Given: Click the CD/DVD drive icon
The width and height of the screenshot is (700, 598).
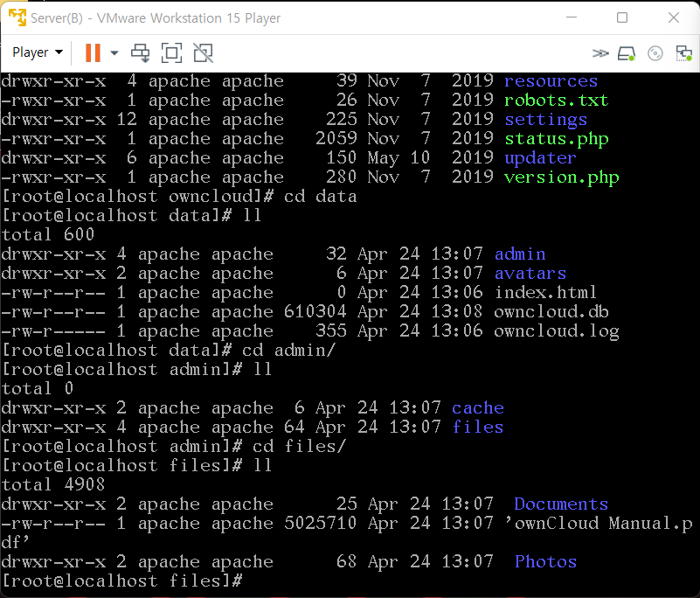Looking at the screenshot, I should (655, 53).
